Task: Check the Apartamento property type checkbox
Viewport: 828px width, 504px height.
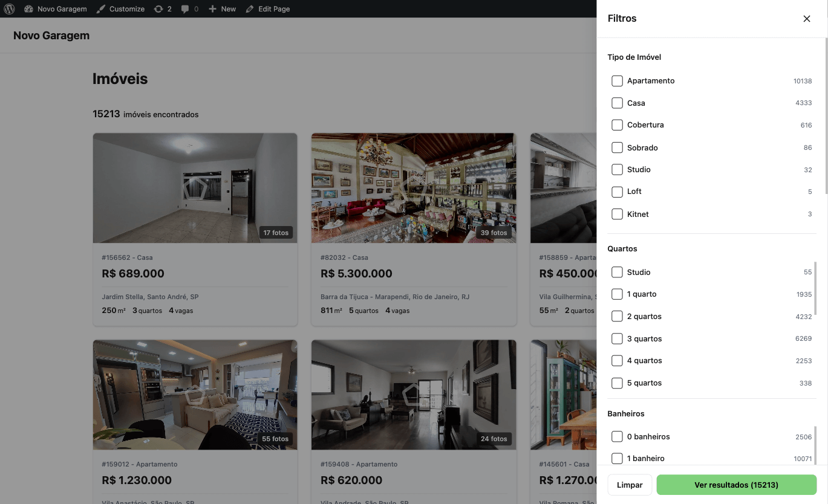Action: [617, 80]
